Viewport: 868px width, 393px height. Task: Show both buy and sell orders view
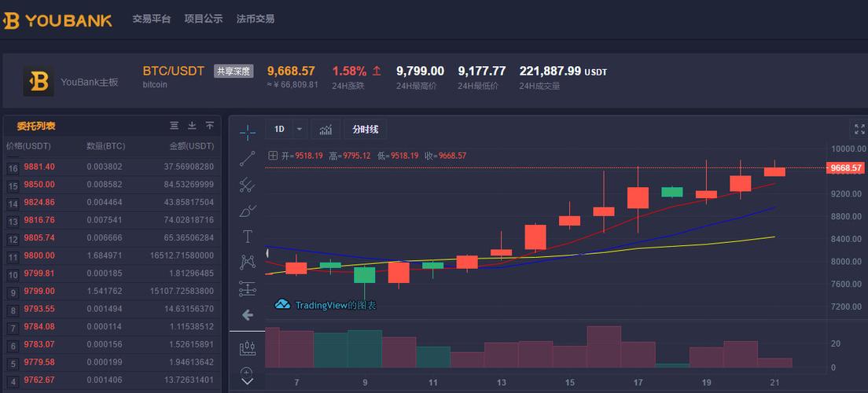[x=175, y=126]
